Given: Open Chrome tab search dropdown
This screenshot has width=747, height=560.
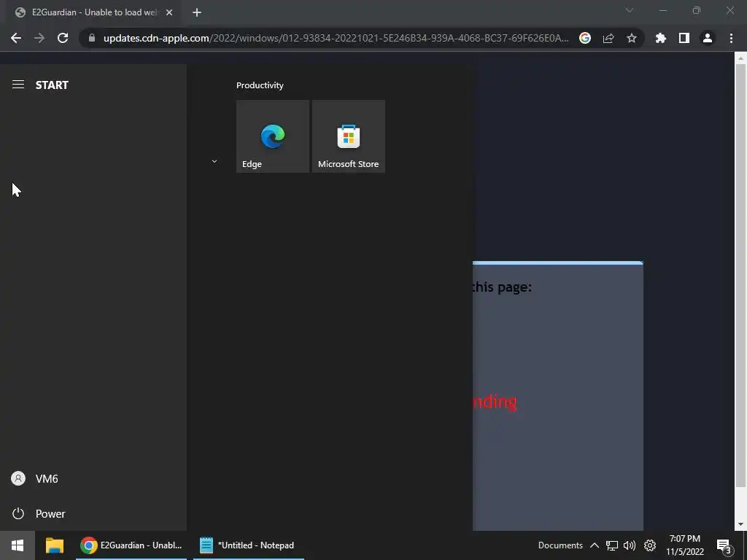Looking at the screenshot, I should click(x=630, y=10).
